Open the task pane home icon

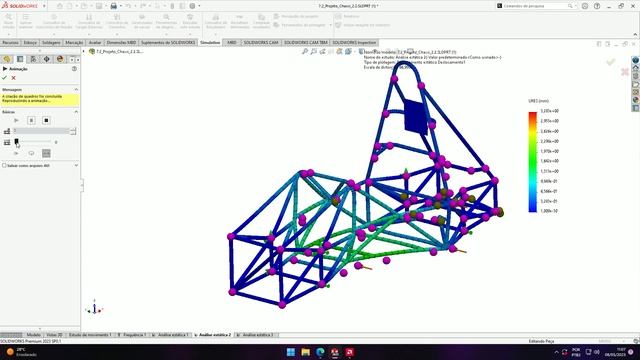click(x=636, y=68)
